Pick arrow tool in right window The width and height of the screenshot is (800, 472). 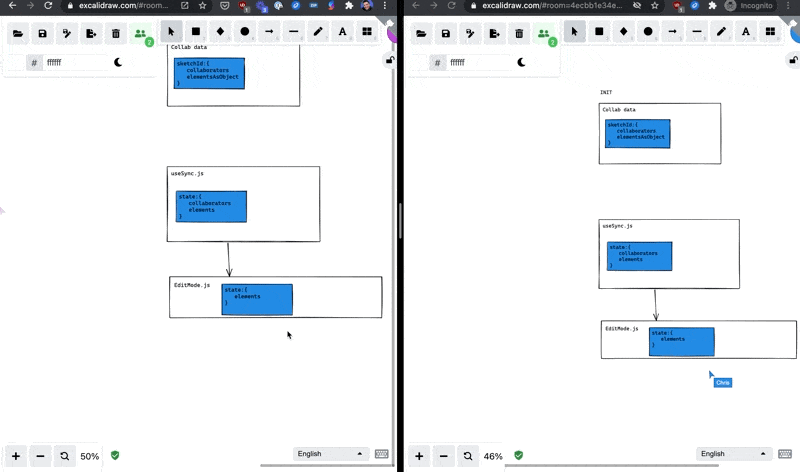672,32
